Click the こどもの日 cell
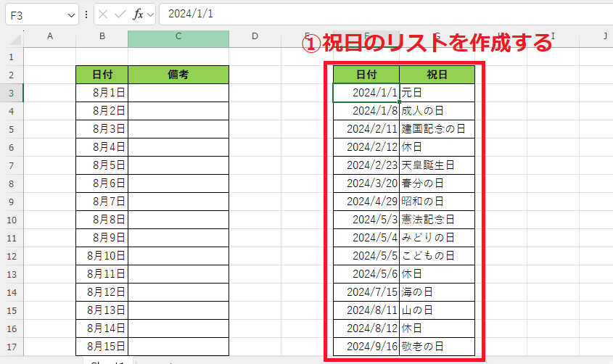 437,256
